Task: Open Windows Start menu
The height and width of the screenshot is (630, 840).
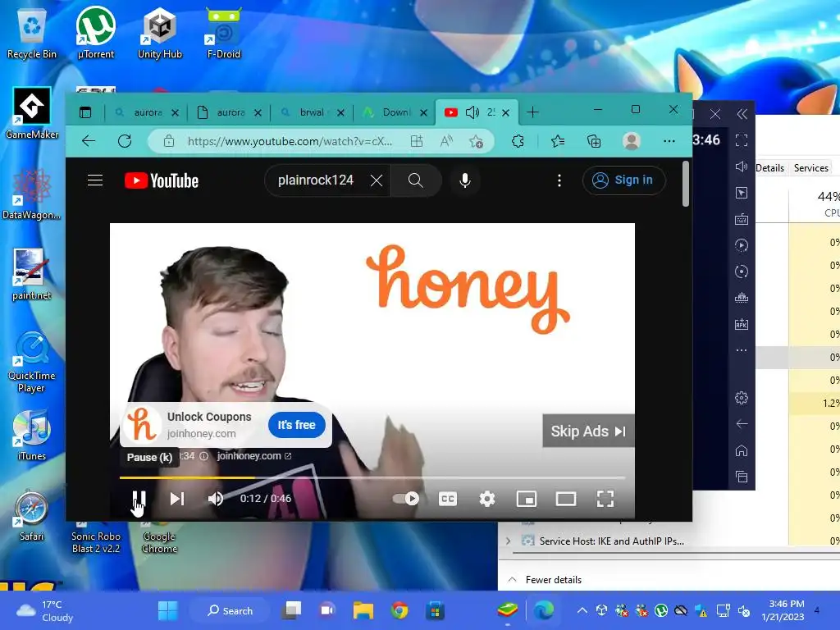Action: [167, 610]
